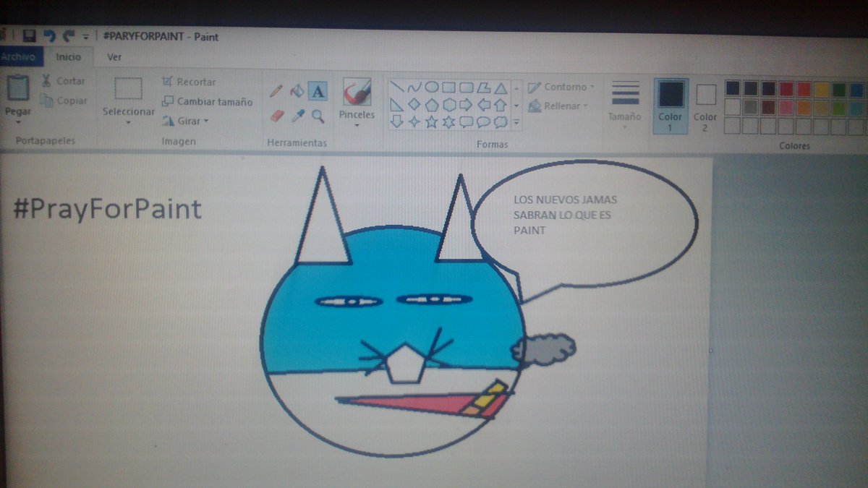Click the #PrayForPaint text on canvas
Viewport: 868px width, 488px height.
coord(107,209)
